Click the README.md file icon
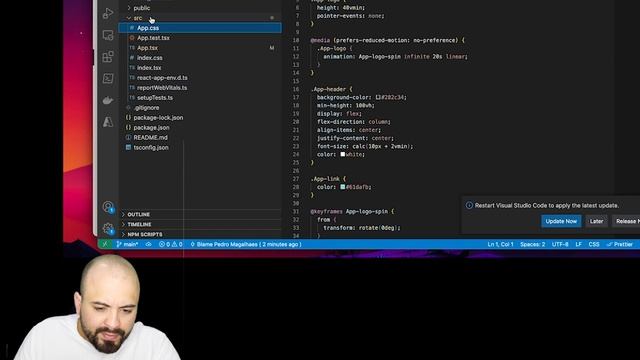The height and width of the screenshot is (360, 640). (128, 138)
